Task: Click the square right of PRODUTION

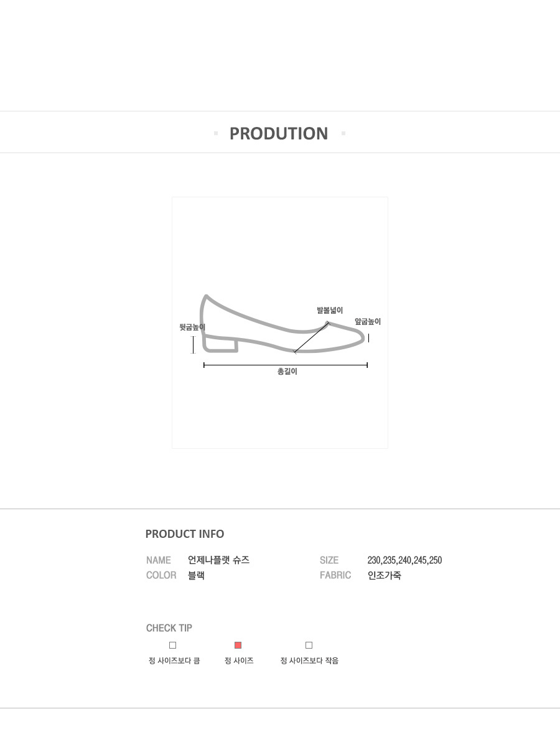Action: coord(343,133)
